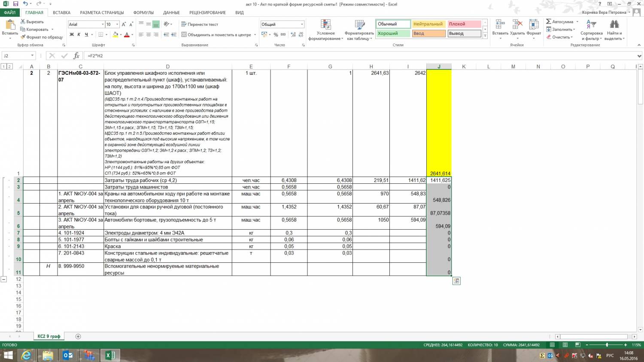
Task: Apply the Хороший cell style
Action: (x=392, y=33)
